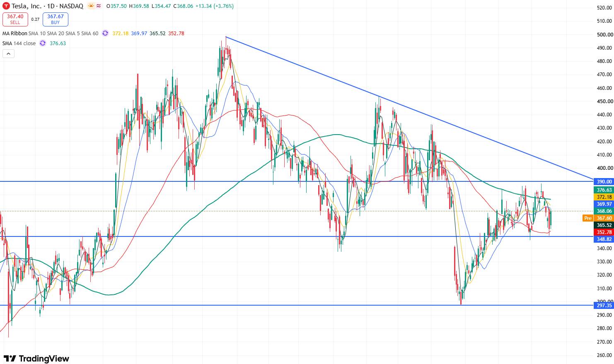Click the 368.06 last price axis label

604,211
